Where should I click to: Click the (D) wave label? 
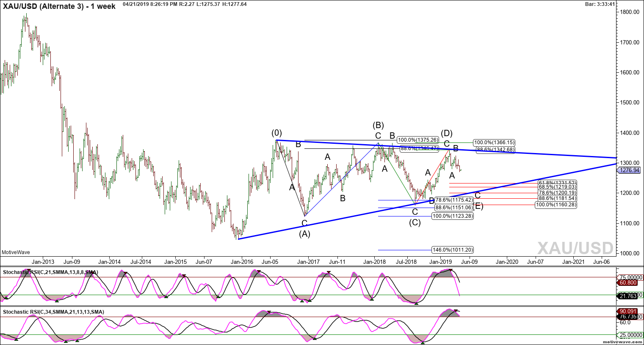tap(447, 134)
